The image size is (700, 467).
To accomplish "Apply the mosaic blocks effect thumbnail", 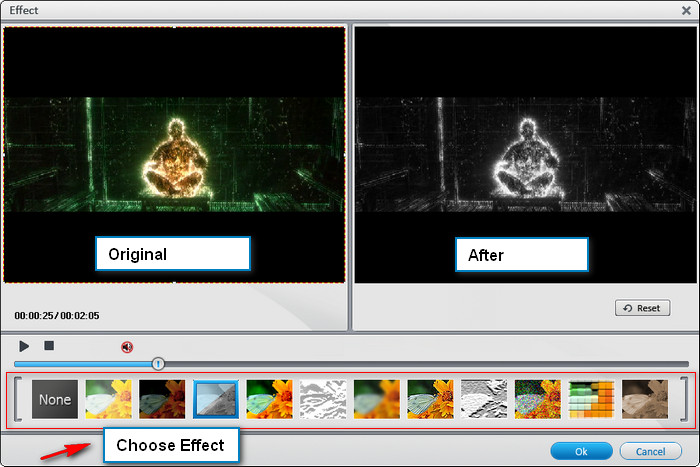I will pyautogui.click(x=591, y=399).
